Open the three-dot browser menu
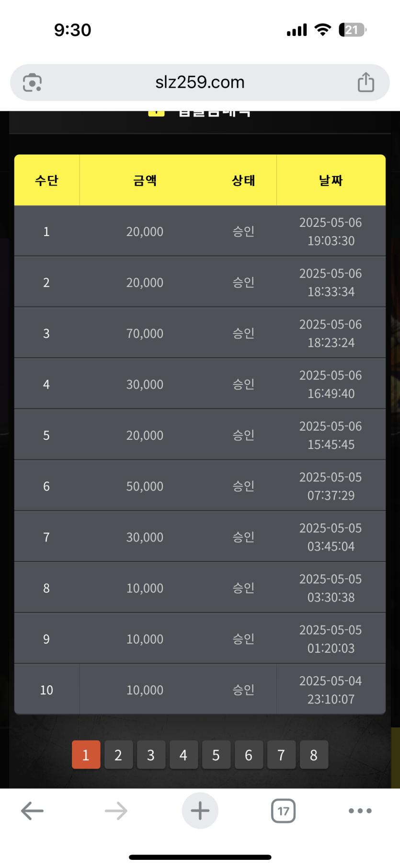The height and width of the screenshot is (868, 400). [x=360, y=811]
